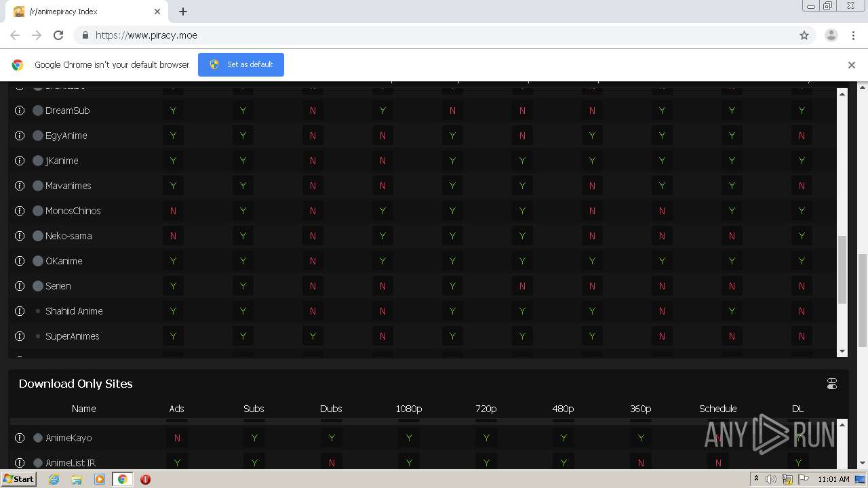The width and height of the screenshot is (868, 488).
Task: Open info icon for Neko-sama row
Action: [20, 236]
